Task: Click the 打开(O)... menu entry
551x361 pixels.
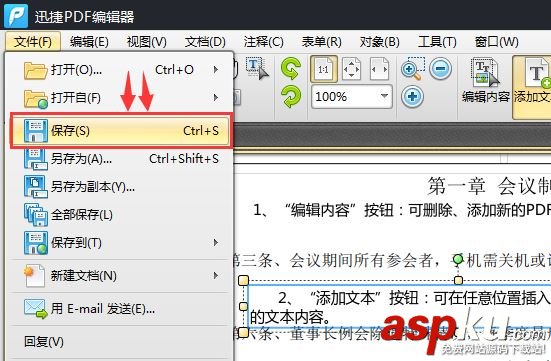Action: point(121,70)
